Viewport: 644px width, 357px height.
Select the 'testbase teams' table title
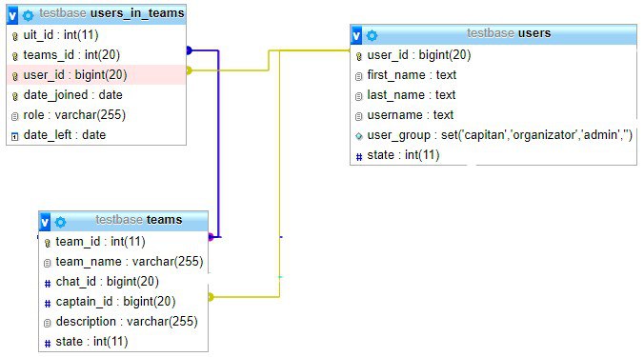139,220
